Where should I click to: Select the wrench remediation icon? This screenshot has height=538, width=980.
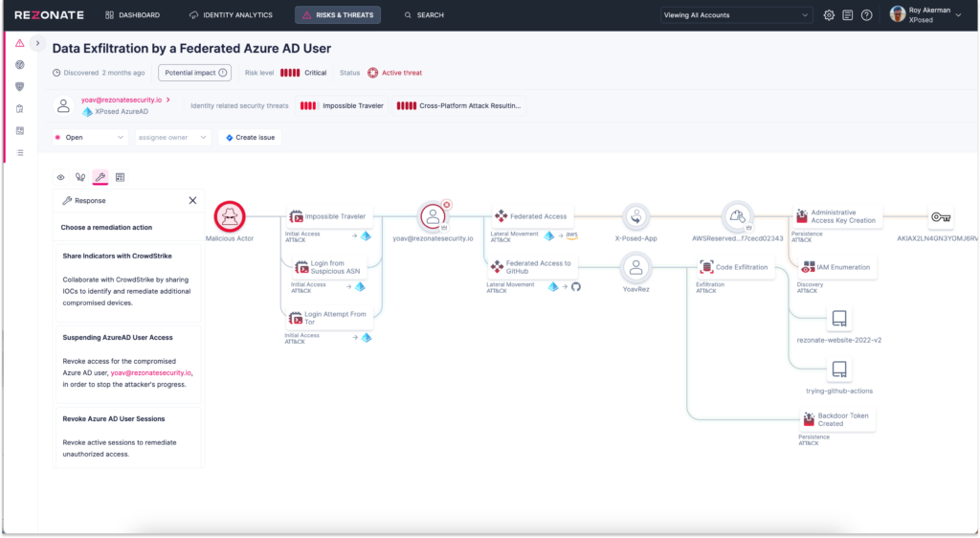[100, 177]
